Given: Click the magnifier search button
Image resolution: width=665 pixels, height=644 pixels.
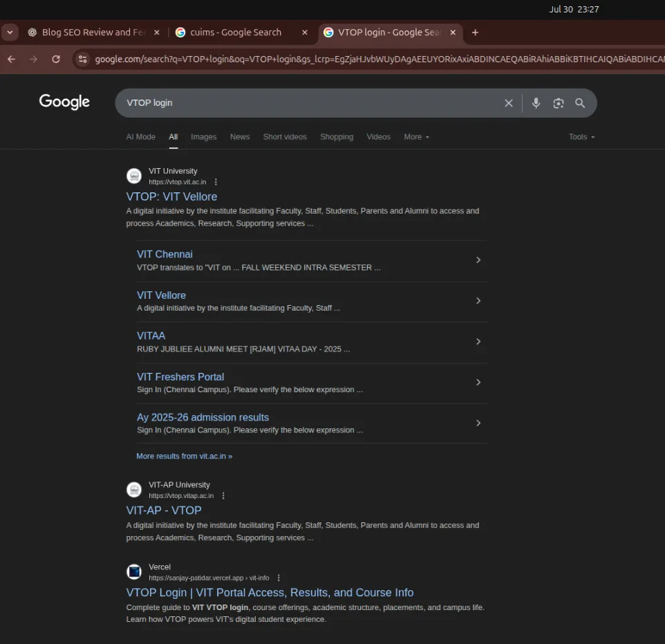Looking at the screenshot, I should (580, 103).
